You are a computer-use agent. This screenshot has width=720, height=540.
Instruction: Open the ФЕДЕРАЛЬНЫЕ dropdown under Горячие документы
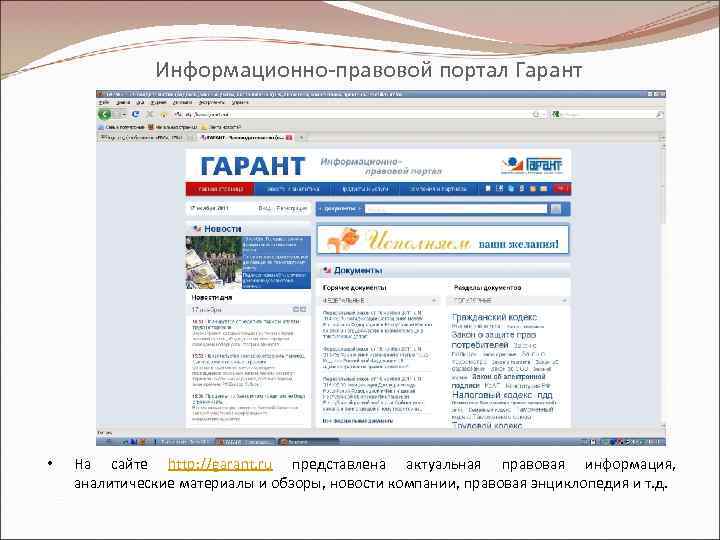[379, 300]
